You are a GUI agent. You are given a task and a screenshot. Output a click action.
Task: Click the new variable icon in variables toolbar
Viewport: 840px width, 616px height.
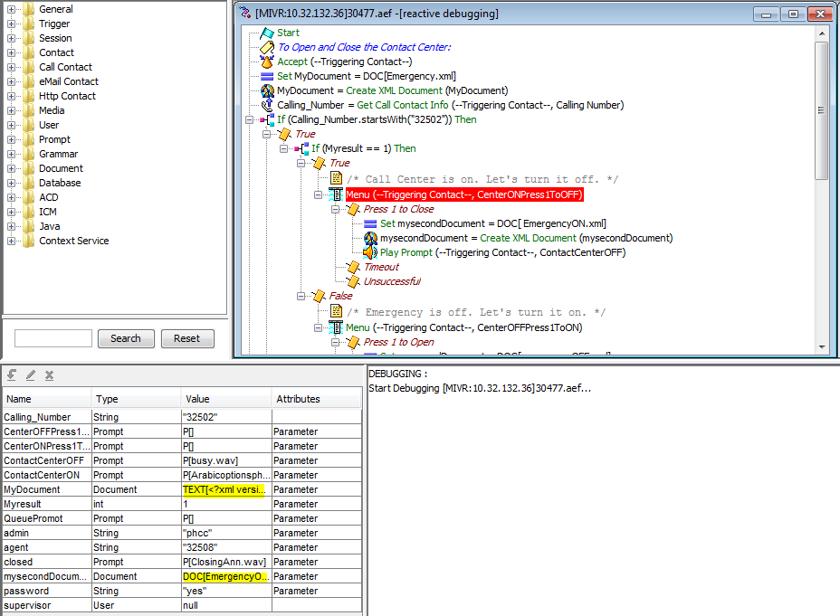[x=12, y=374]
